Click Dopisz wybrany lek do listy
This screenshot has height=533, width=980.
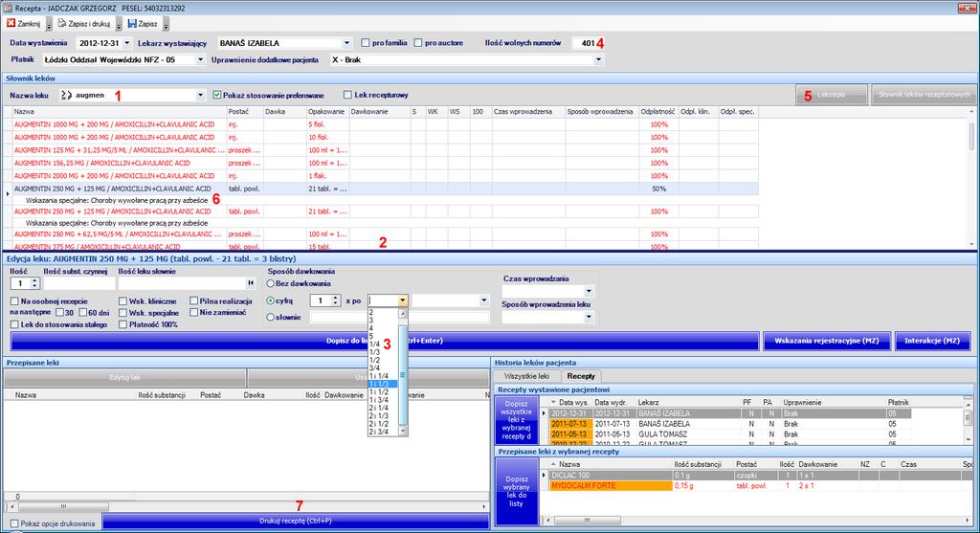pyautogui.click(x=516, y=491)
